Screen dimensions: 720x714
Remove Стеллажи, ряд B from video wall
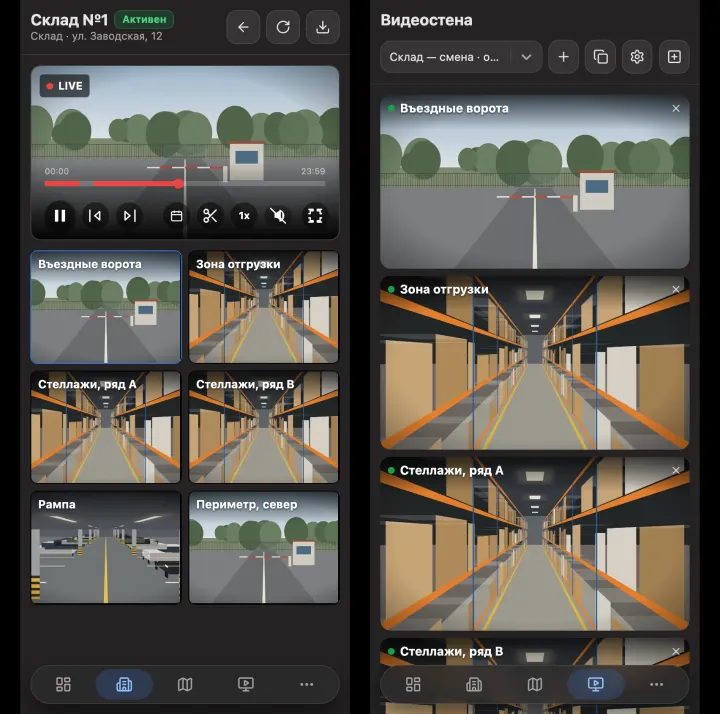coord(676,652)
